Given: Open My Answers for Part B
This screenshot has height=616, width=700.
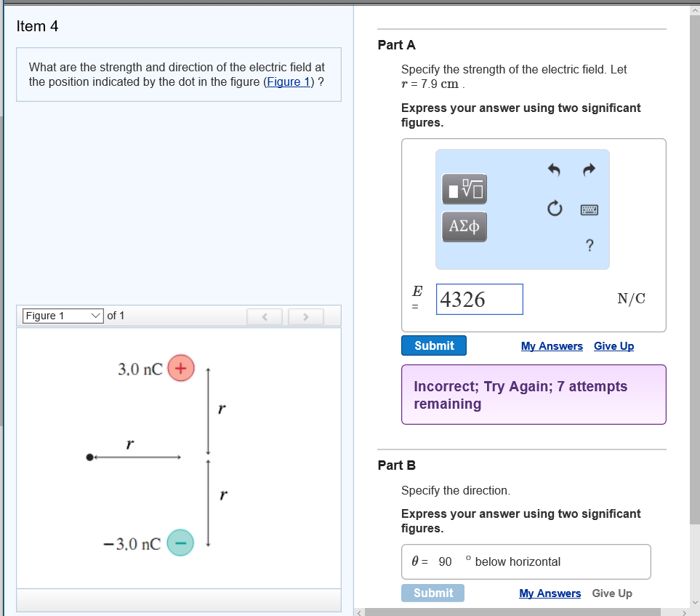Looking at the screenshot, I should [550, 593].
